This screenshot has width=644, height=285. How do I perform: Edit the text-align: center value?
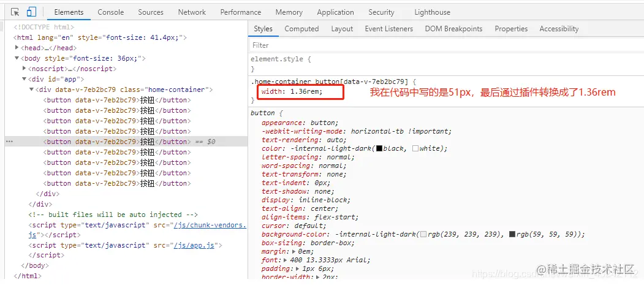coord(324,208)
